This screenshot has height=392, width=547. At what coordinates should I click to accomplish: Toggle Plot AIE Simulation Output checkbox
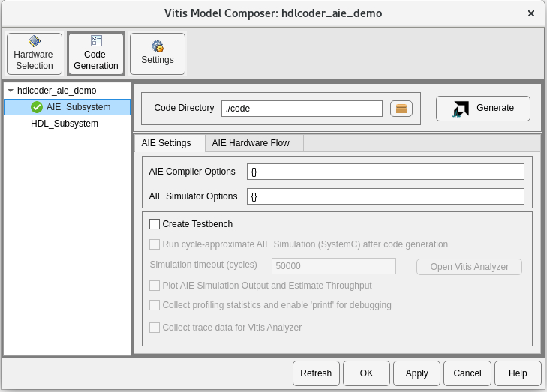(154, 286)
